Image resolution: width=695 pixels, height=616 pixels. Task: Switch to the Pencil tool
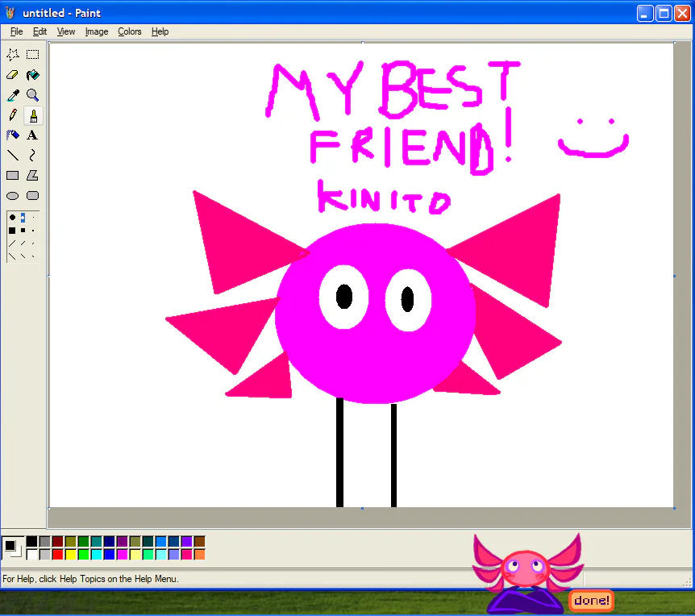click(x=13, y=115)
